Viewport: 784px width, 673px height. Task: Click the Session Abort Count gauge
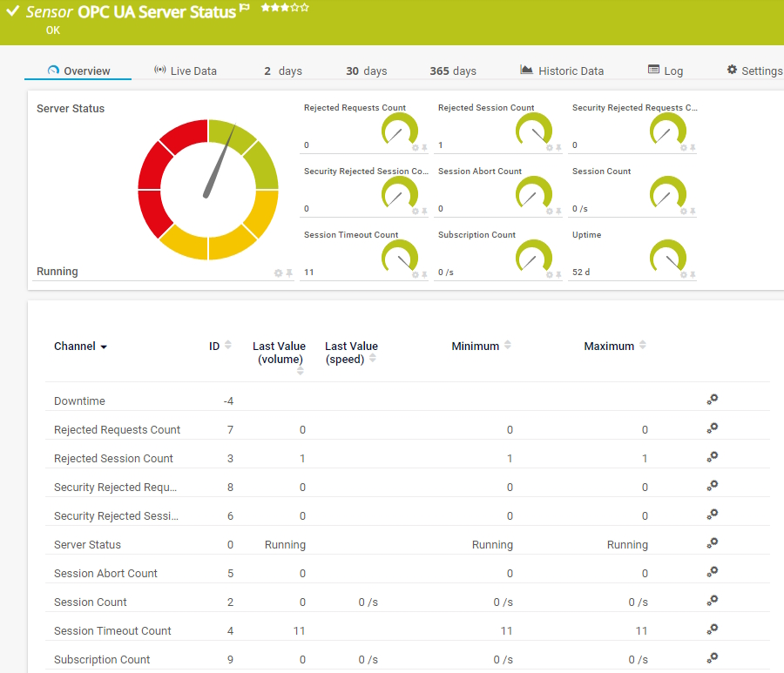pyautogui.click(x=534, y=193)
